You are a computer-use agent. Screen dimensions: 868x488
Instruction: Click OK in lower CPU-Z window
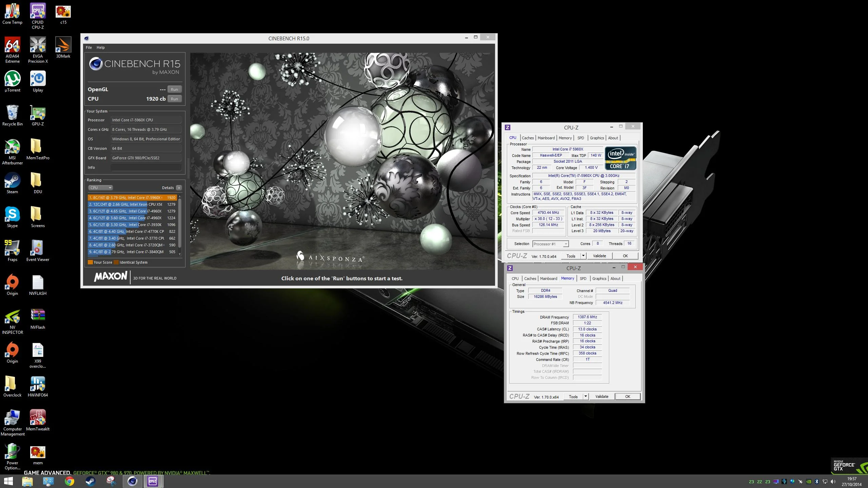(x=628, y=396)
